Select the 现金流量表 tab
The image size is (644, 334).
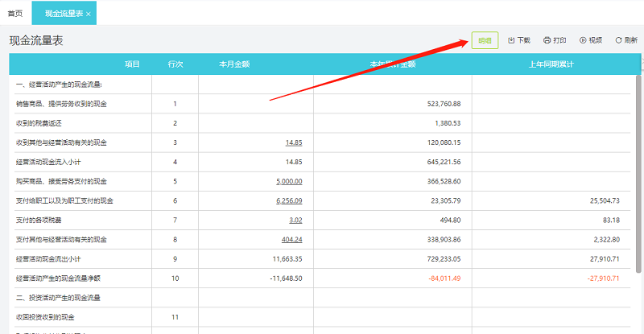(64, 13)
